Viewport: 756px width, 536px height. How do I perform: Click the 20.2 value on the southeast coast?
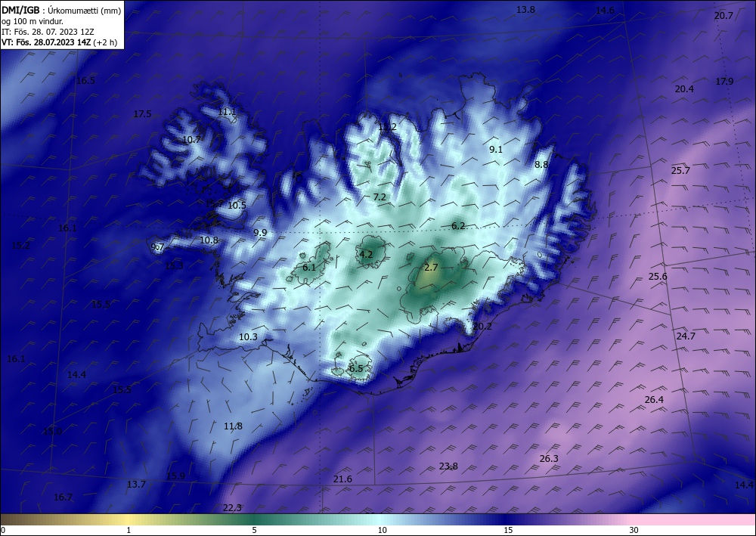click(482, 327)
